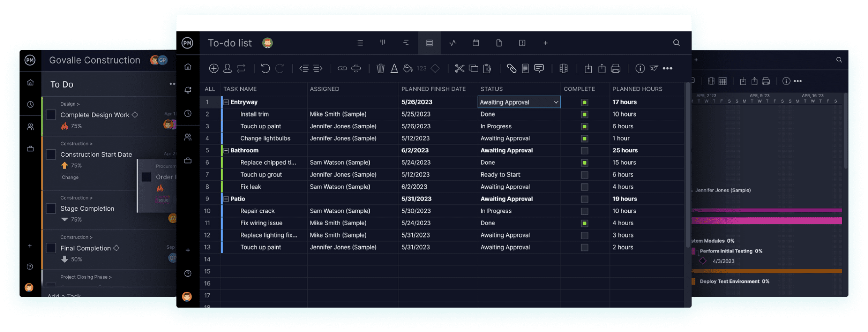The image size is (868, 332).
Task: Collapse the Patio task group
Action: coord(226,199)
